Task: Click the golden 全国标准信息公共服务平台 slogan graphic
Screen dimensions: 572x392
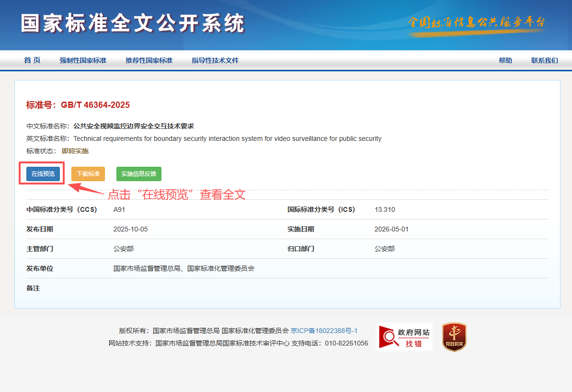Action: coord(477,23)
